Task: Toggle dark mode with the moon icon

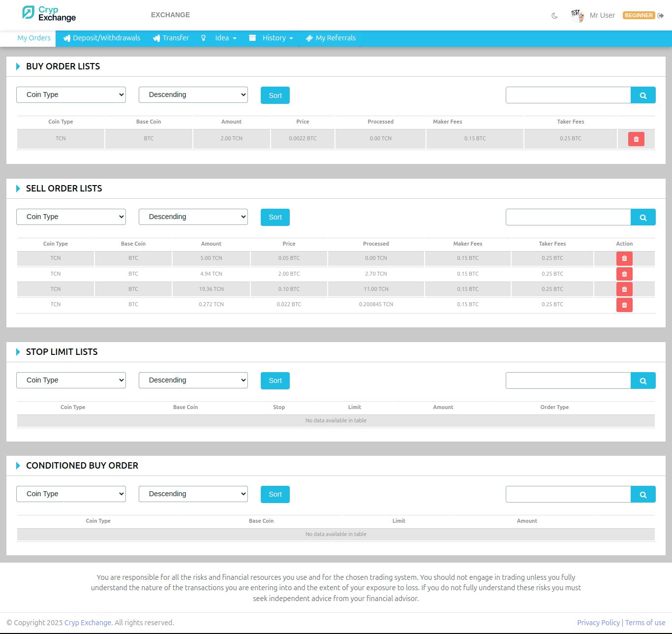Action: pos(554,16)
